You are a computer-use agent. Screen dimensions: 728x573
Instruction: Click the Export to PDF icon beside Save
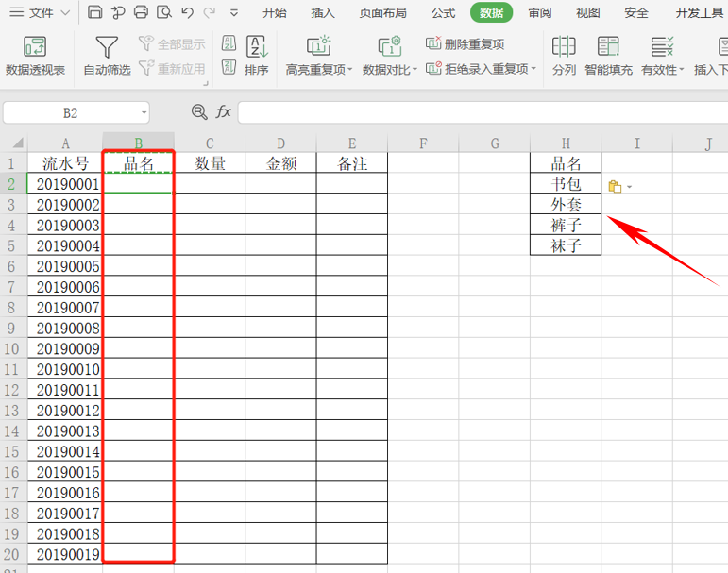pyautogui.click(x=118, y=12)
